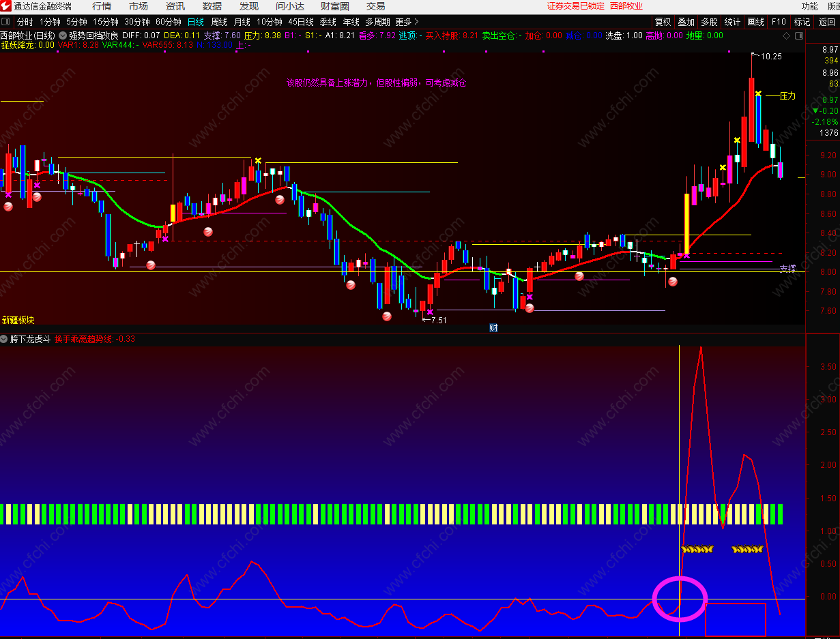Click the 7.51 low price label

pos(437,320)
